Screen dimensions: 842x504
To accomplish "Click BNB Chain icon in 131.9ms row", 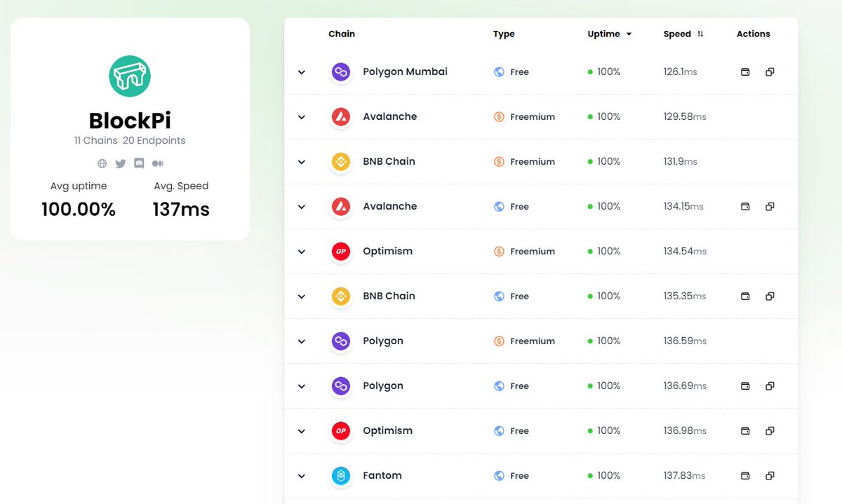I will tap(341, 161).
